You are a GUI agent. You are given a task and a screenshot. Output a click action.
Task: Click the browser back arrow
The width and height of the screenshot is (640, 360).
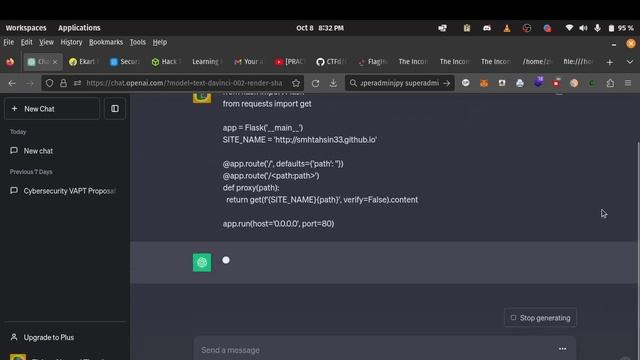pos(12,83)
